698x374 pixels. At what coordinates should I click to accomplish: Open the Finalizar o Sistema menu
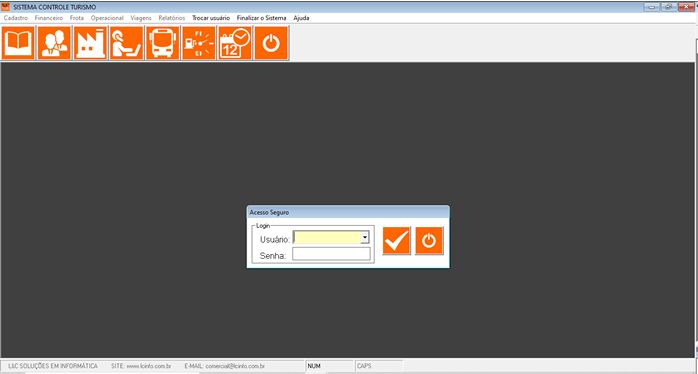pos(261,18)
